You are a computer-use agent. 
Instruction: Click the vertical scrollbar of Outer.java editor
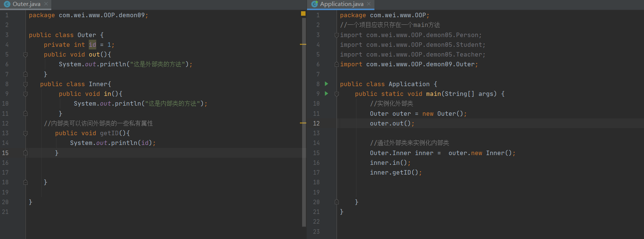304,122
